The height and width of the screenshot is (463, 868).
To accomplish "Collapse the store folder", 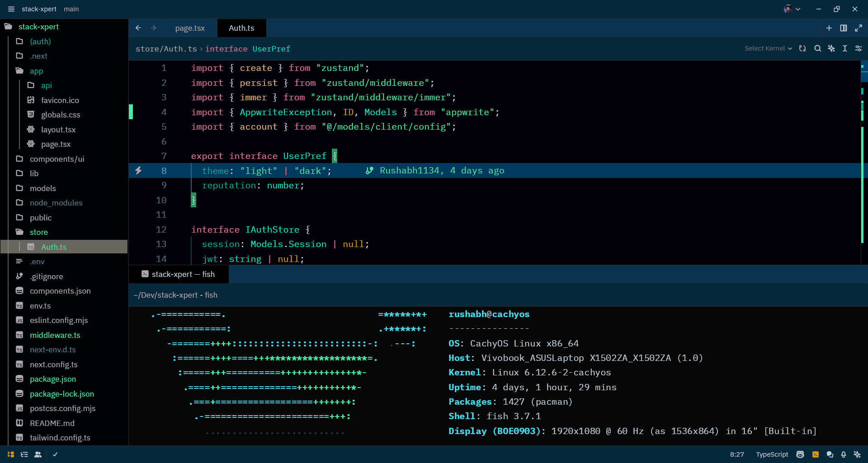I will click(x=39, y=232).
